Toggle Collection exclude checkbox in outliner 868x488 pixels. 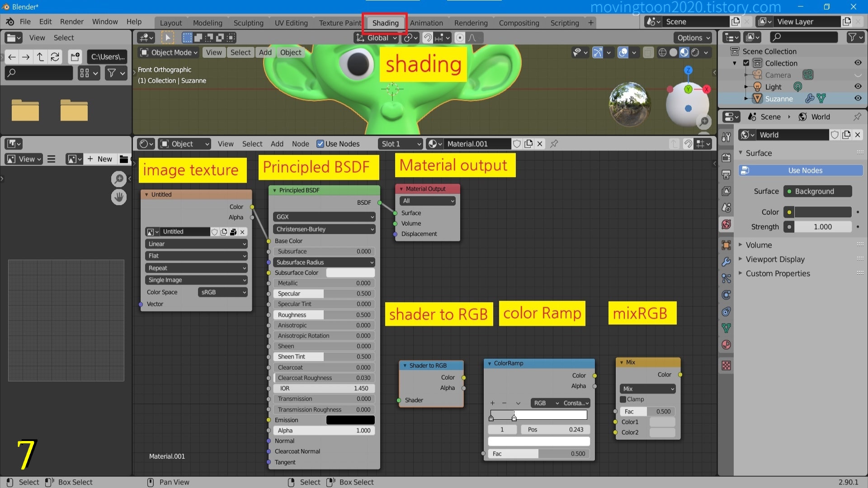click(x=746, y=63)
